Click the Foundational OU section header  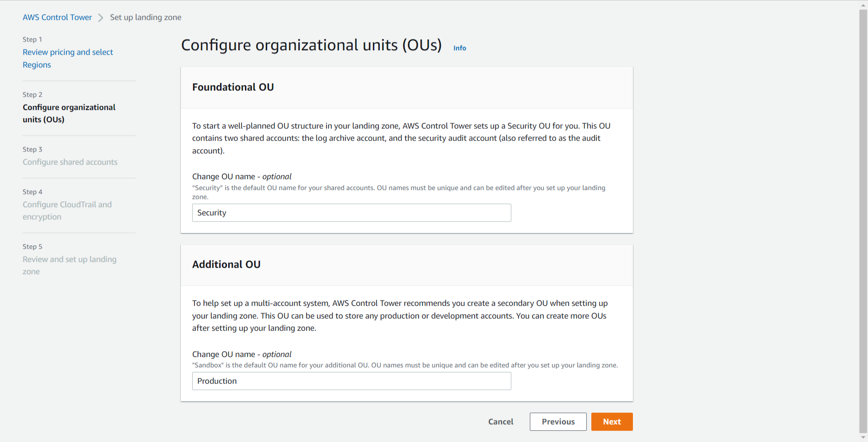[x=233, y=87]
